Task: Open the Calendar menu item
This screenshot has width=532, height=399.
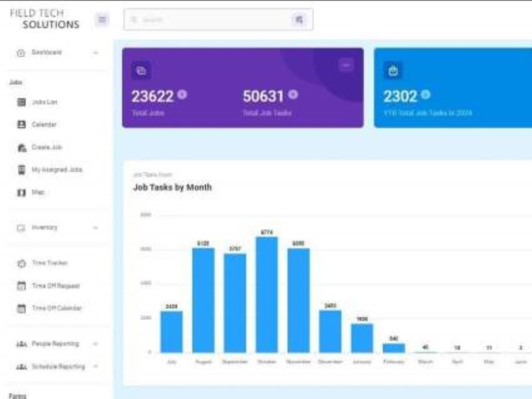Action: (44, 124)
